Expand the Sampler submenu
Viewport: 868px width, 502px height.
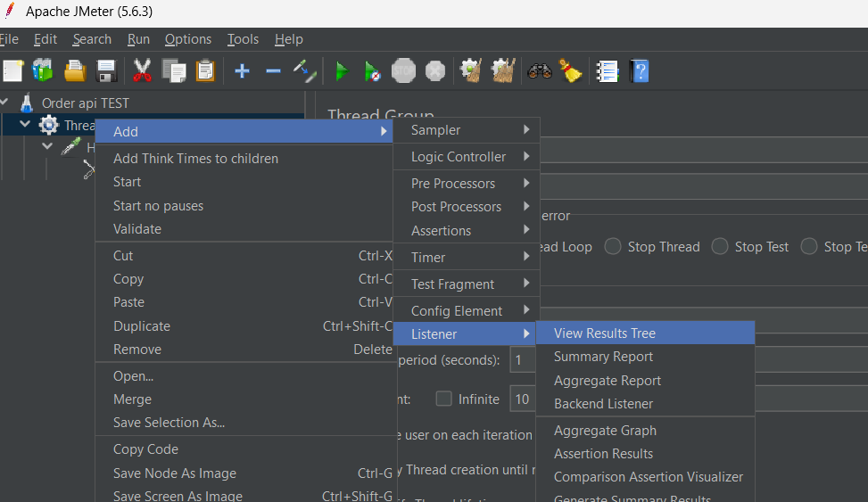(466, 129)
